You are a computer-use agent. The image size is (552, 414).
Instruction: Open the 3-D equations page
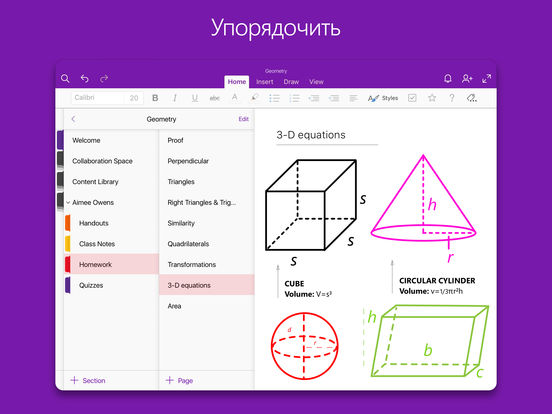207,285
